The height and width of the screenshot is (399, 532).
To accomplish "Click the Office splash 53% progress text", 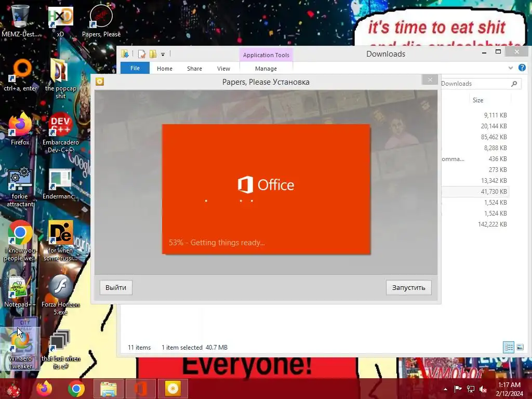I will coord(217,243).
